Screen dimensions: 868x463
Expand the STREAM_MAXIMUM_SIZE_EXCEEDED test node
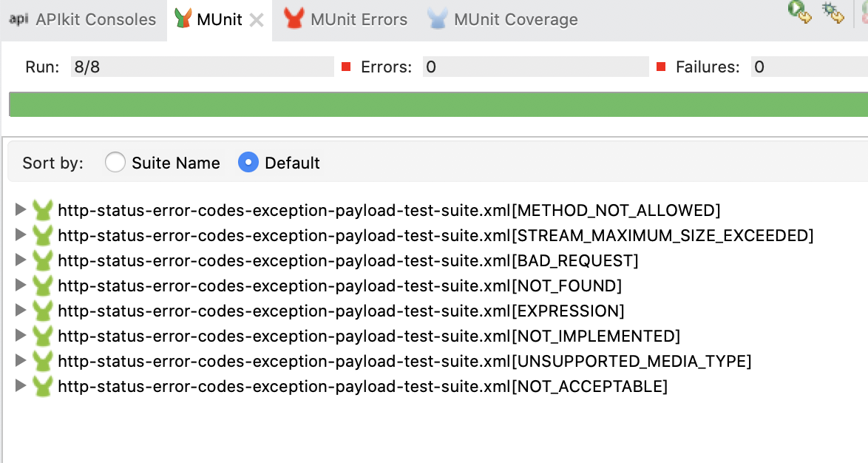click(x=21, y=235)
